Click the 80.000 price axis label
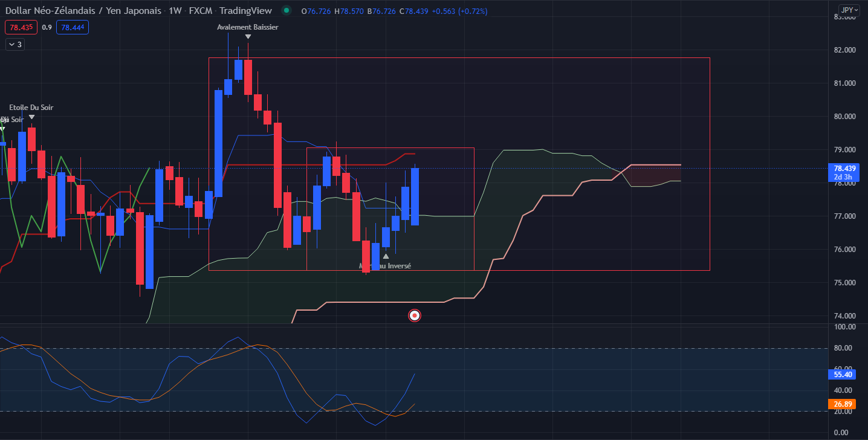The width and height of the screenshot is (868, 440). (x=844, y=117)
